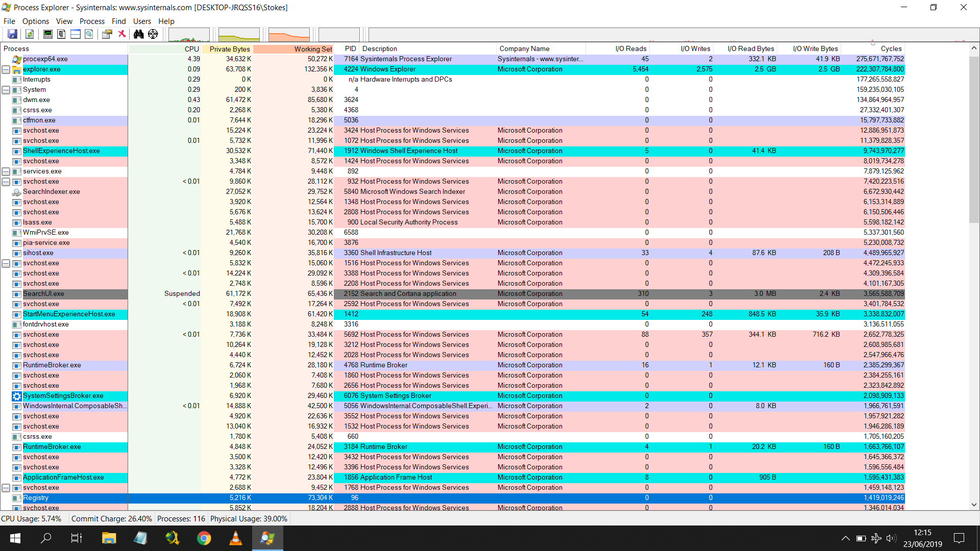Click CPU Usage in the status bar
Screen dimensions: 980x551
coord(31,519)
